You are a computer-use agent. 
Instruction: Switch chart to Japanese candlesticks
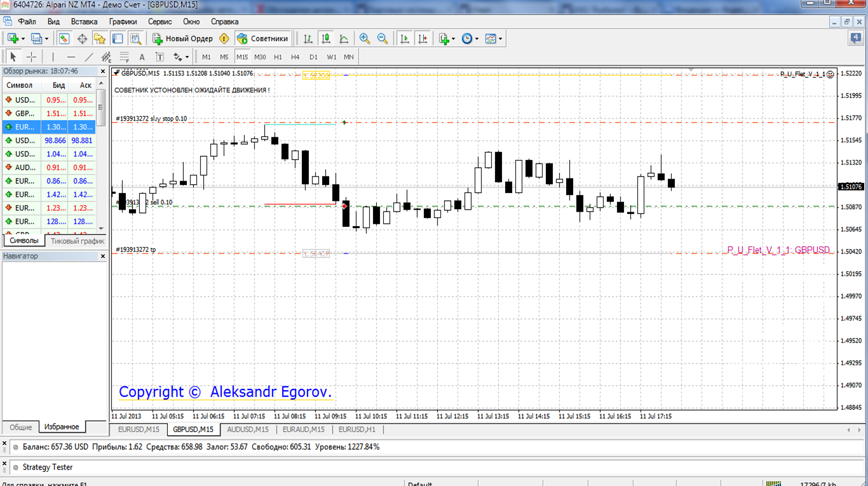[x=326, y=39]
